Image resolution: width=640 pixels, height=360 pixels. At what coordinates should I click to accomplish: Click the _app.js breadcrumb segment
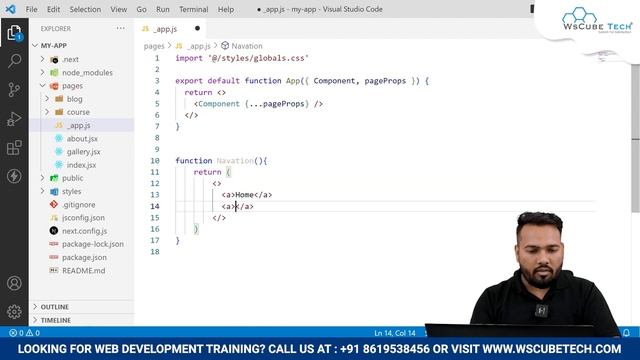click(199, 46)
